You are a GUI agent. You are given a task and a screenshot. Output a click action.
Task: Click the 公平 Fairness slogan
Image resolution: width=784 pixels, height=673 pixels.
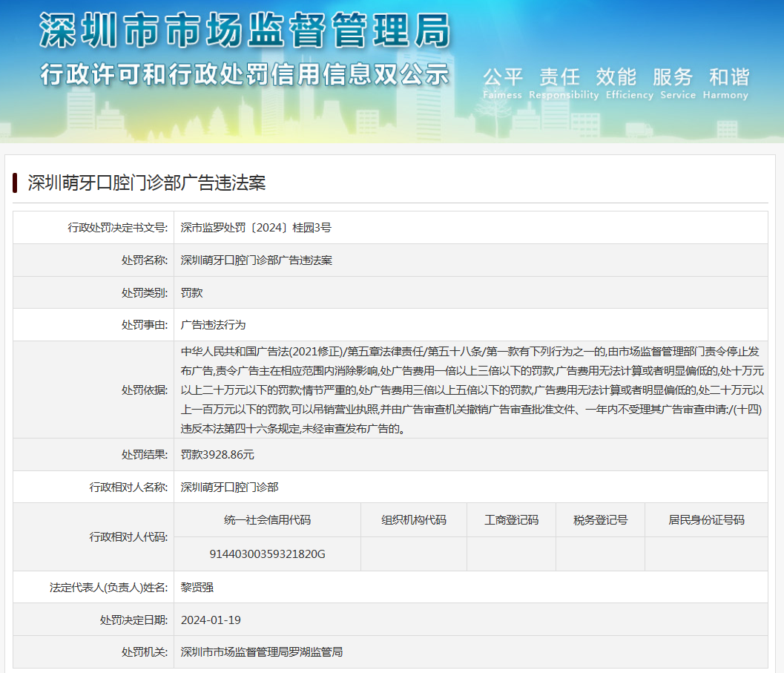coord(502,84)
